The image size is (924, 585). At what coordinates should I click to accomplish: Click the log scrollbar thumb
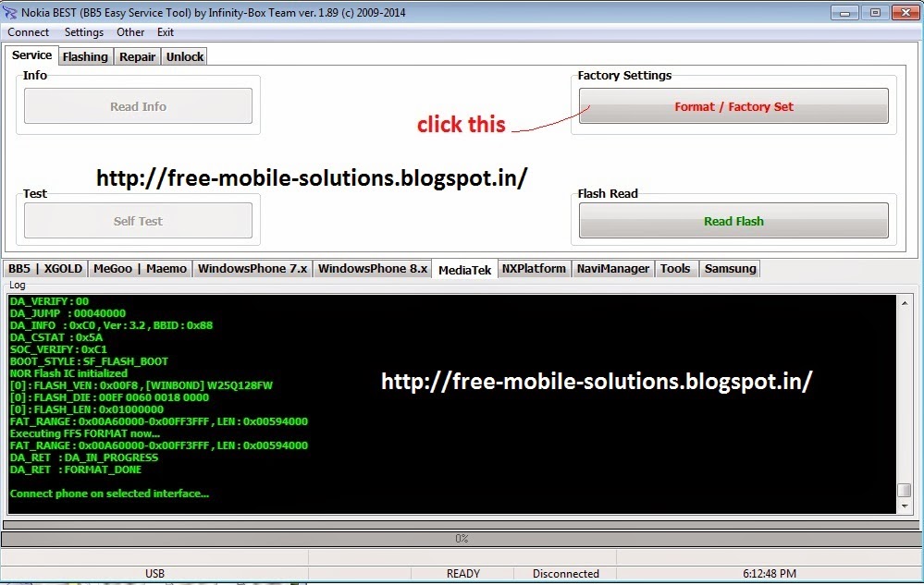coord(905,490)
